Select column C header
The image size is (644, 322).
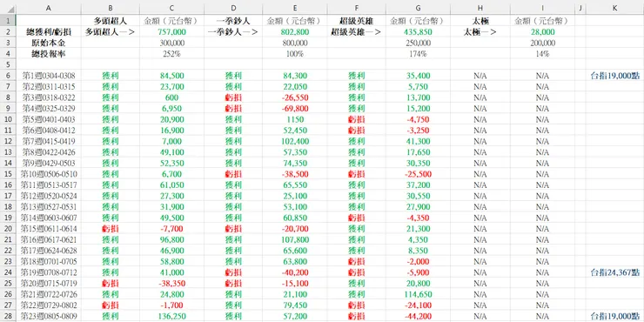[171, 8]
